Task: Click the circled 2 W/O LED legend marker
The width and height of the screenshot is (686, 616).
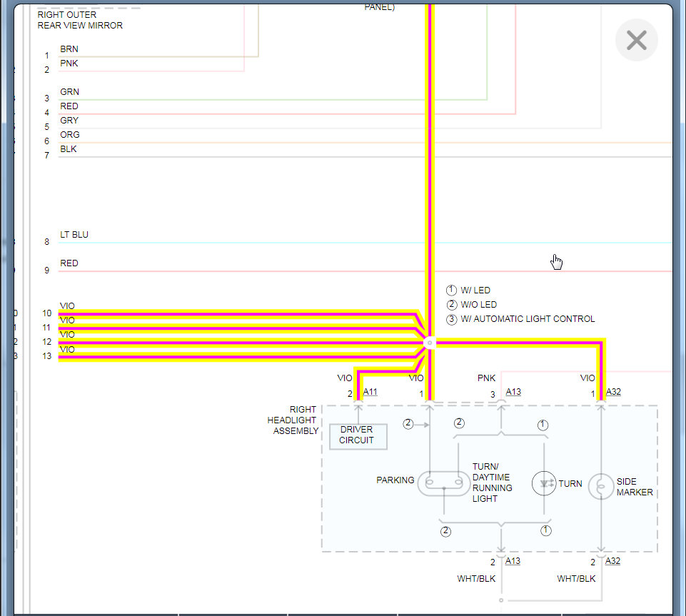Action: pyautogui.click(x=451, y=305)
